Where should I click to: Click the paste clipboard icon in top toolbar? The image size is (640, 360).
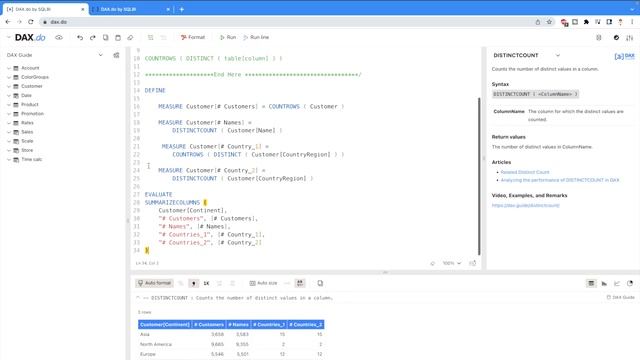[x=118, y=38]
